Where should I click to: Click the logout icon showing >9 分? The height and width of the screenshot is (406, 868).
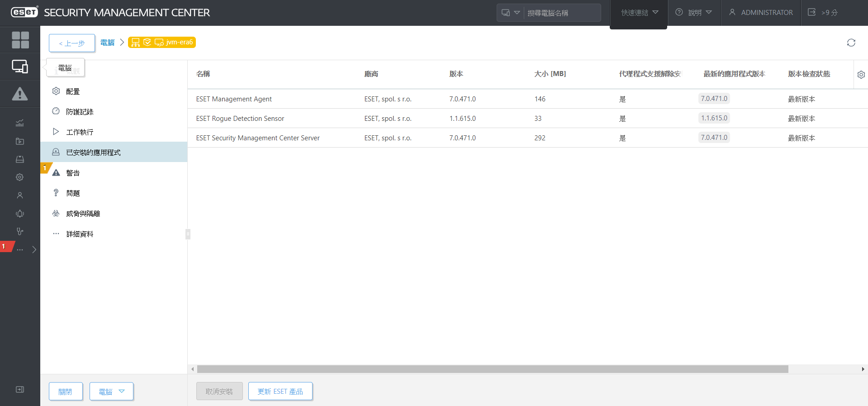(823, 13)
